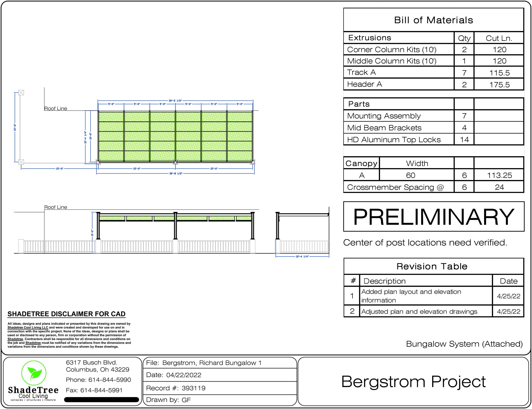Viewport: 532px width, 409px height.
Task: Click the Date 04/22/2022 field
Action: tap(220, 375)
